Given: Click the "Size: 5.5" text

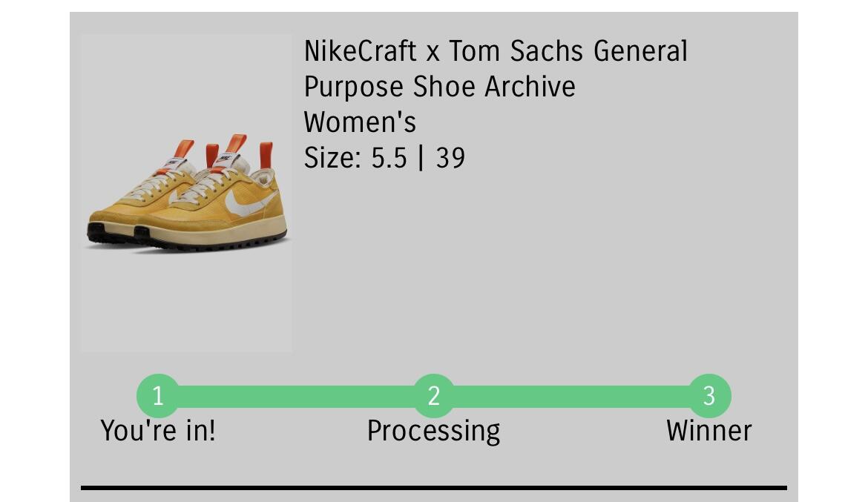Looking at the screenshot, I should (355, 158).
